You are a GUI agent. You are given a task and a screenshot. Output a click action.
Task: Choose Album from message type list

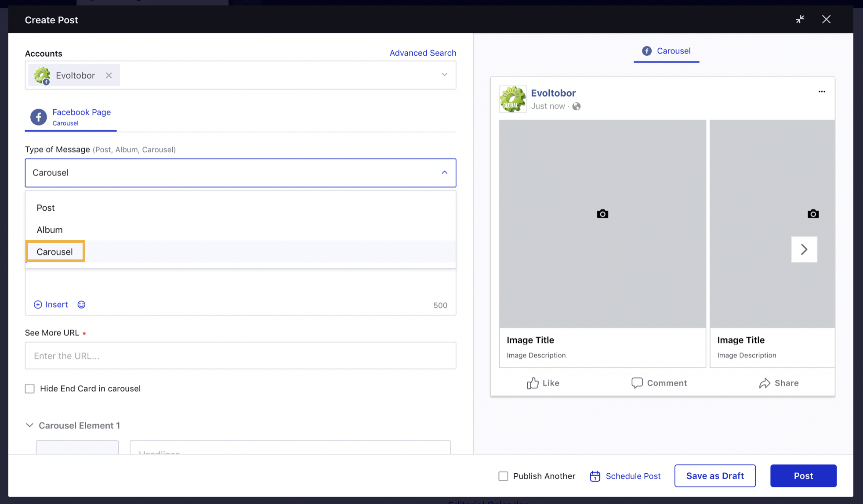[240, 230]
